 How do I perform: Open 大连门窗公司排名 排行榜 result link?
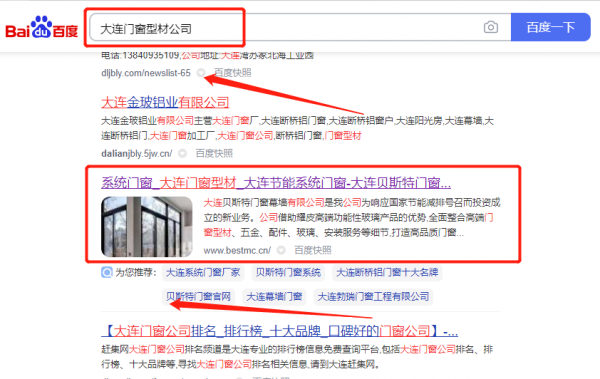pos(279,331)
